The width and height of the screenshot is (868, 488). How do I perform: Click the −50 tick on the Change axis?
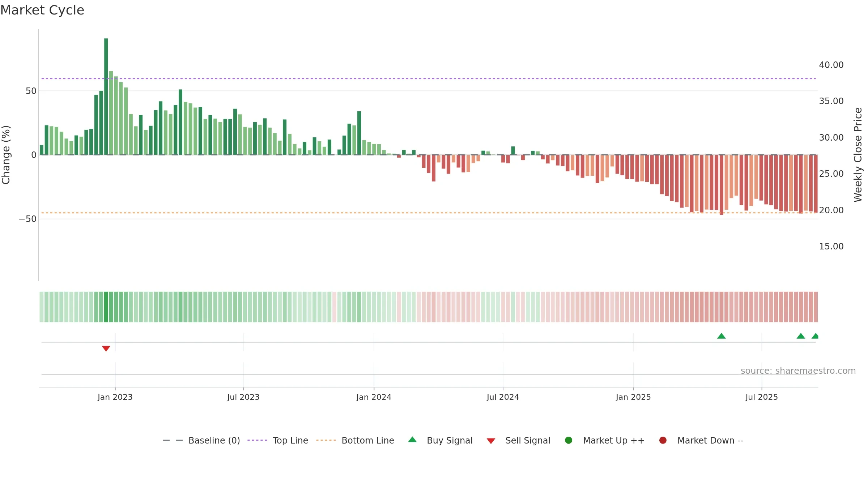pos(28,219)
